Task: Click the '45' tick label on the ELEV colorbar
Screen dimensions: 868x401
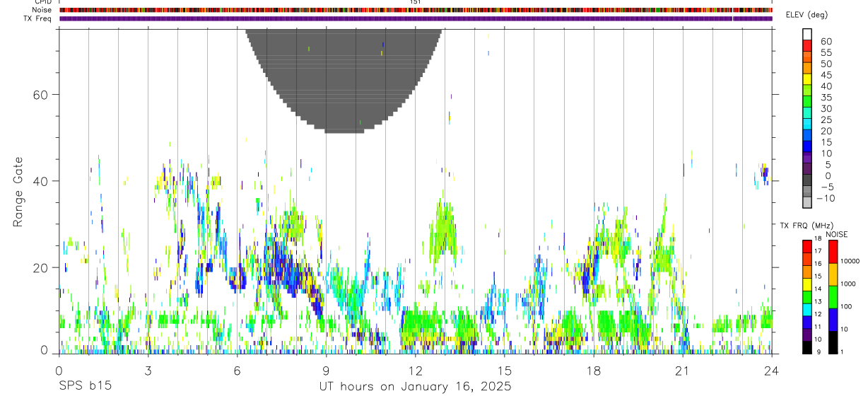Action: [x=826, y=75]
